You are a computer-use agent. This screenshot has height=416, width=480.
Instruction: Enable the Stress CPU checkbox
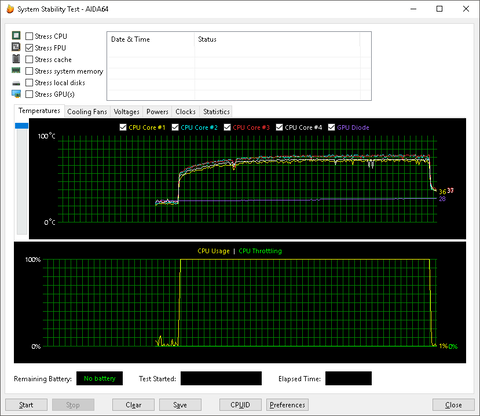pos(29,36)
